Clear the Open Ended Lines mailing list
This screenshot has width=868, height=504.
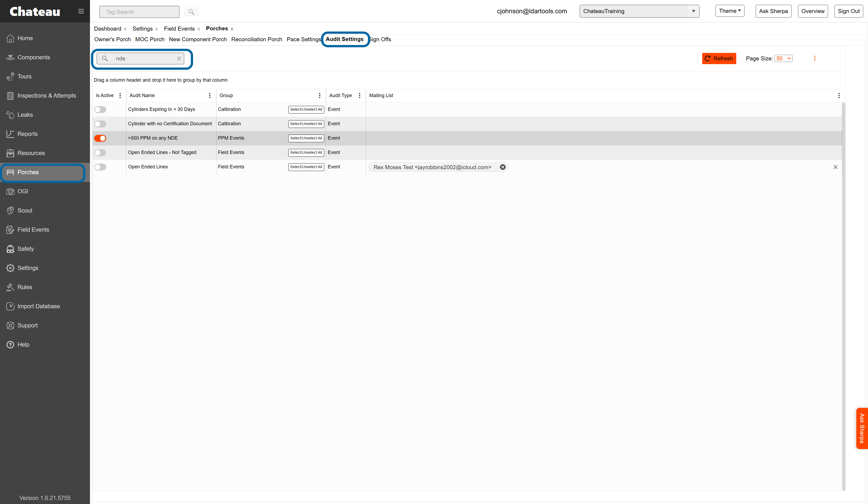pos(835,167)
